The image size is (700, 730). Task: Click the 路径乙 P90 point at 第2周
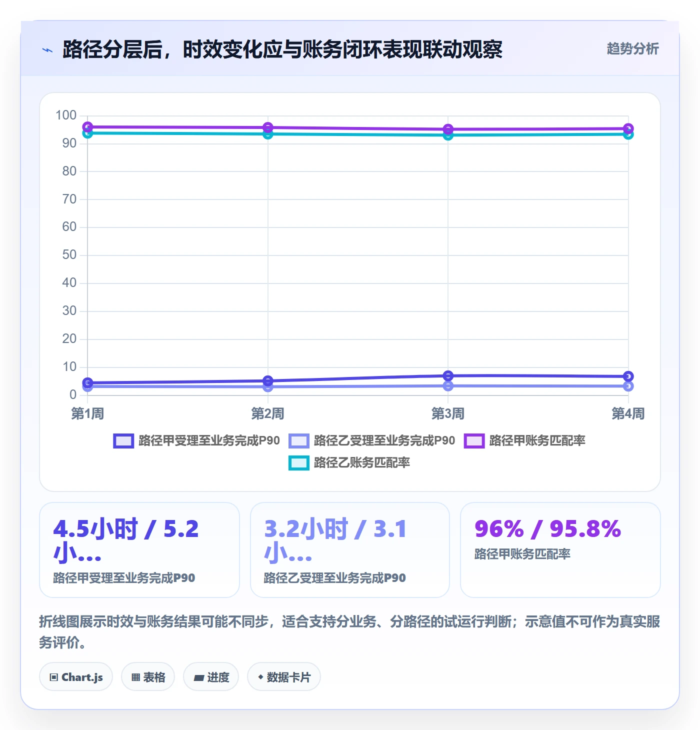[x=268, y=386]
